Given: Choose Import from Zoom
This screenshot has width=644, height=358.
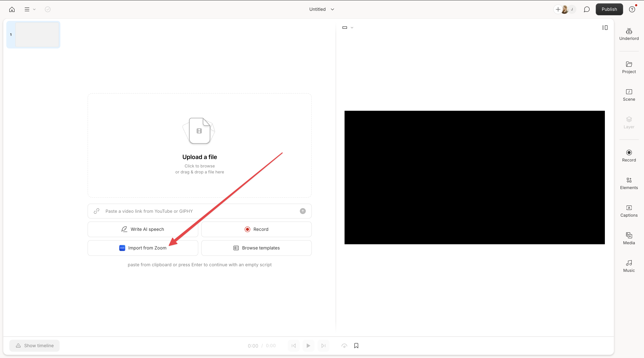Looking at the screenshot, I should click(x=143, y=248).
